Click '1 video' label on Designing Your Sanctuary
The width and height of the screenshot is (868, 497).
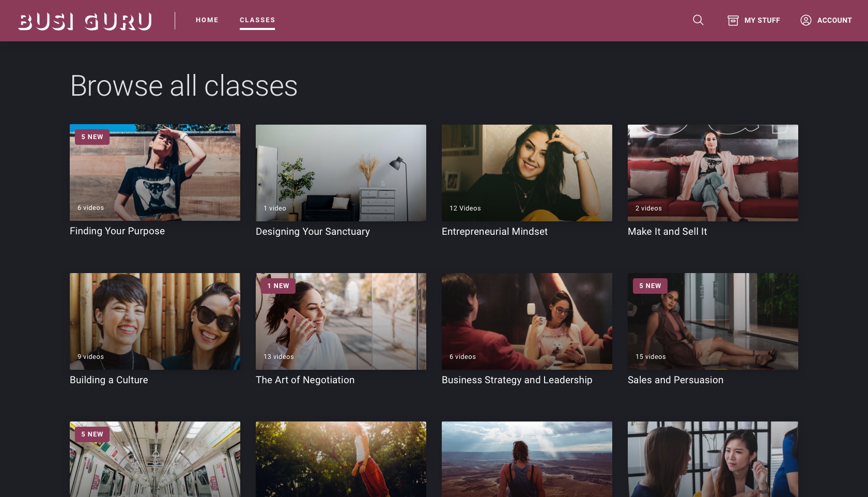coord(274,208)
